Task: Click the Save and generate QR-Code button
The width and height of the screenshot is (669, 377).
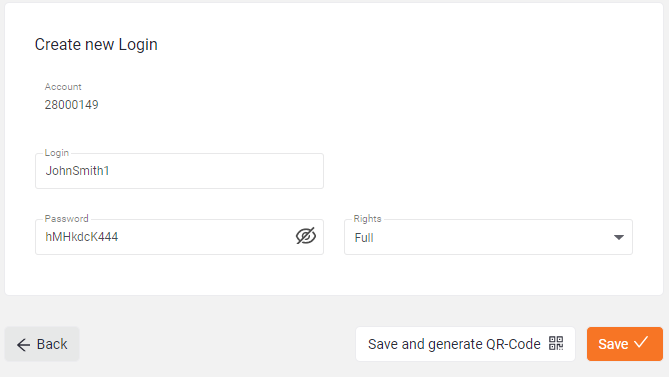Action: (465, 344)
